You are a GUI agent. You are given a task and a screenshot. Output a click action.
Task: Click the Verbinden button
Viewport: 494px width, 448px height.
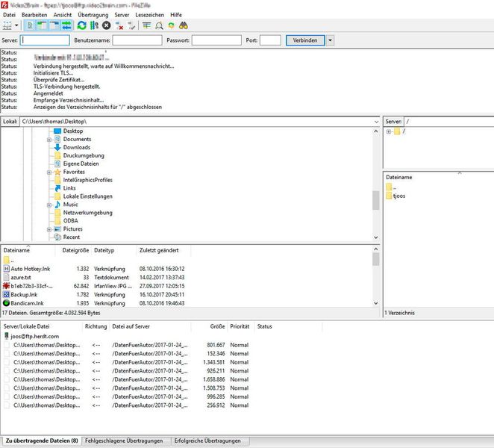tap(305, 40)
